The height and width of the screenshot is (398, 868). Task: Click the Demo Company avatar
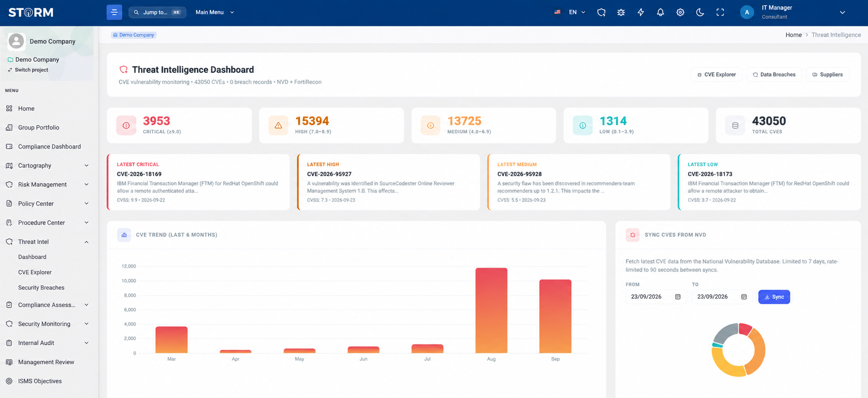tap(16, 41)
